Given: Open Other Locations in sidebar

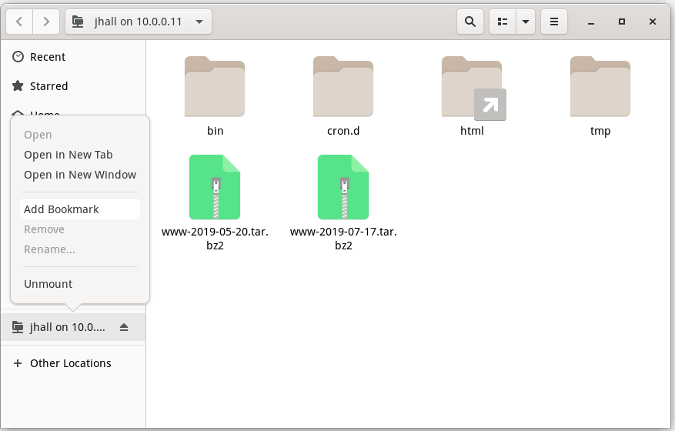Looking at the screenshot, I should click(70, 363).
